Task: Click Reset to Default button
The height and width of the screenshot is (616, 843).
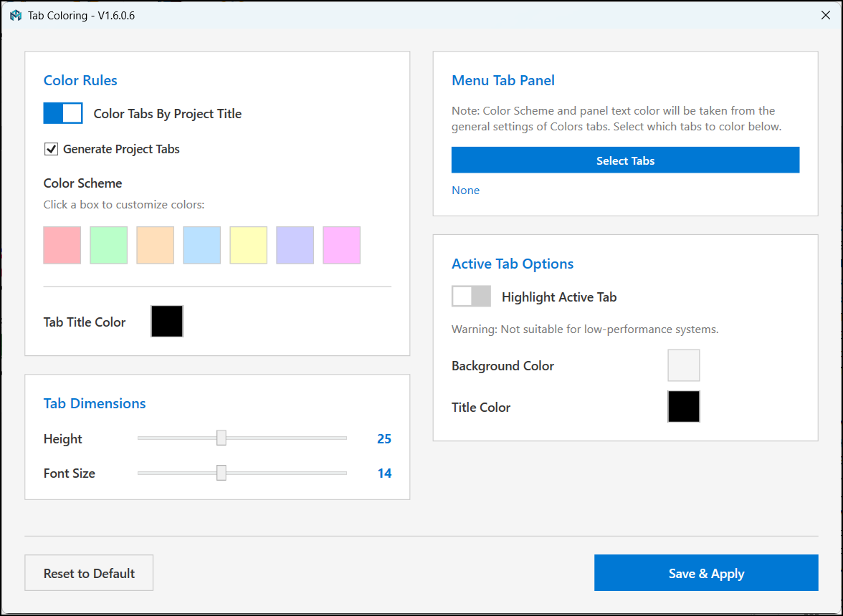Action: [89, 573]
